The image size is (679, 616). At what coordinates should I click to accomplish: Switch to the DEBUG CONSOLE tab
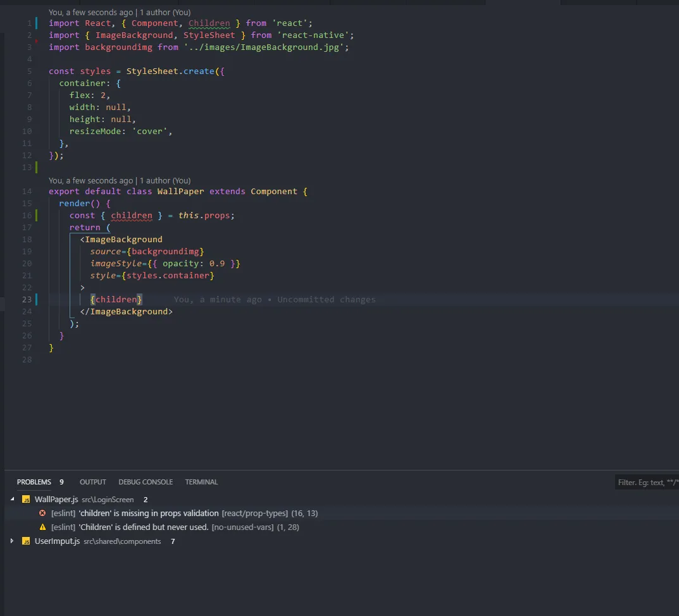click(146, 482)
